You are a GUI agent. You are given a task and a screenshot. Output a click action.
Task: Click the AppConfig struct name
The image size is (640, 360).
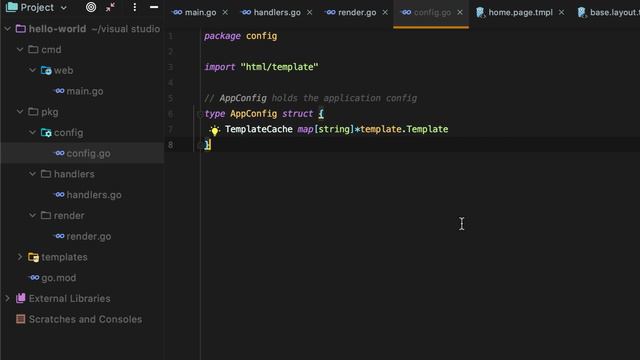253,113
